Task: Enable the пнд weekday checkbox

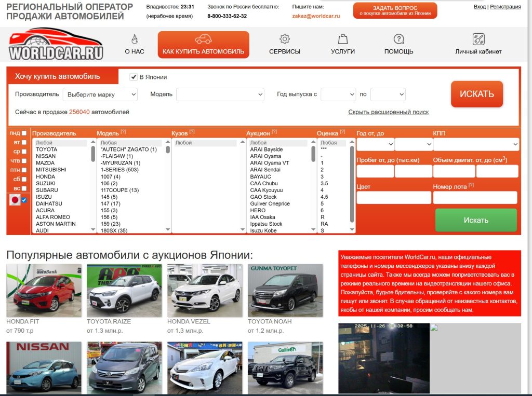Action: tap(23, 134)
